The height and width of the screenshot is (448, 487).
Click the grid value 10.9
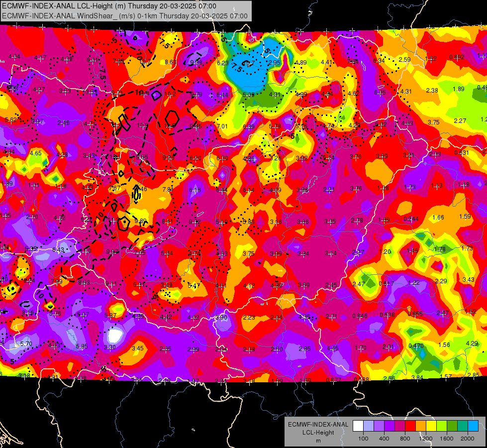(x=143, y=125)
